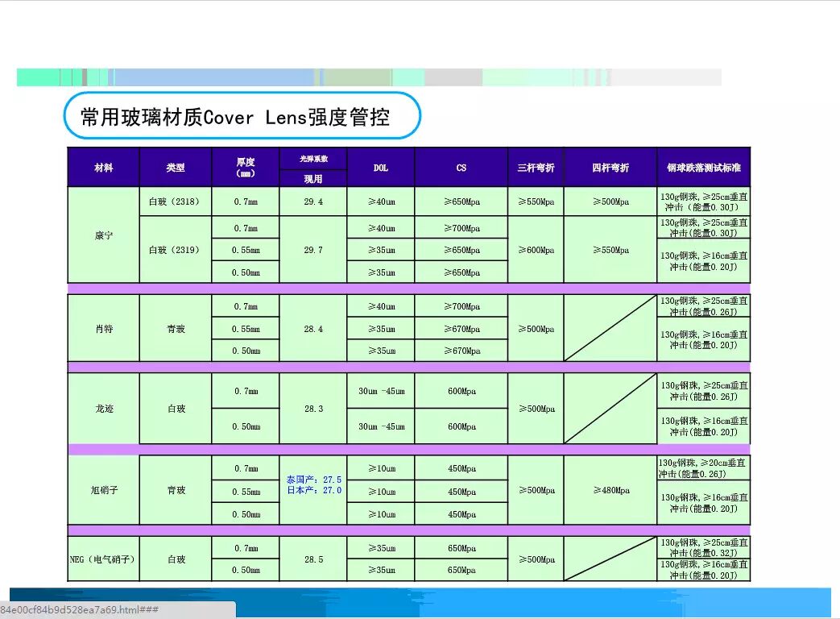Click the CS column header
840x619 pixels.
point(461,168)
